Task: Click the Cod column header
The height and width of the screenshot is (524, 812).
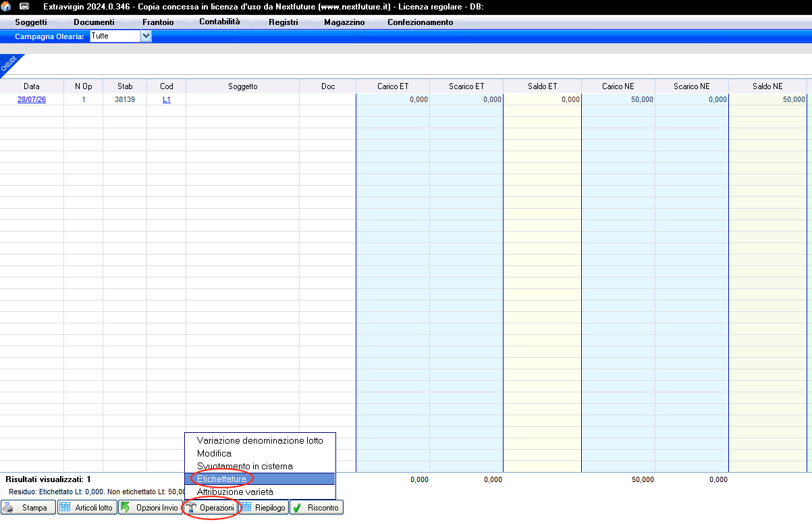Action: click(167, 86)
